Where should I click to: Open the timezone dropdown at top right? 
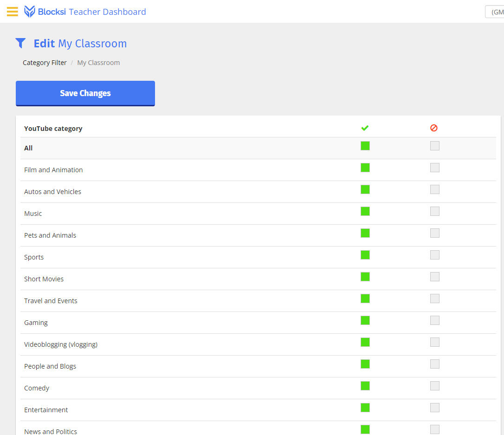point(494,12)
